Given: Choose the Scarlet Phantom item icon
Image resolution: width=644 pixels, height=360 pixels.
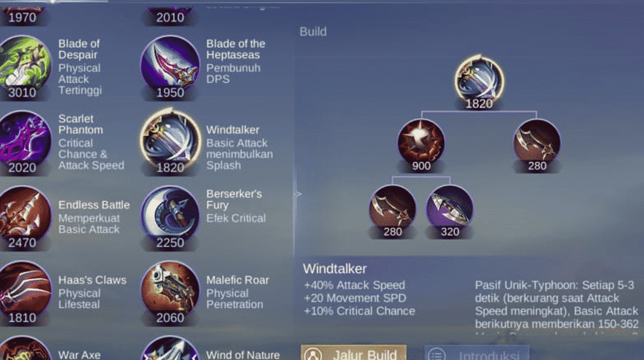Looking at the screenshot, I should 25,141.
